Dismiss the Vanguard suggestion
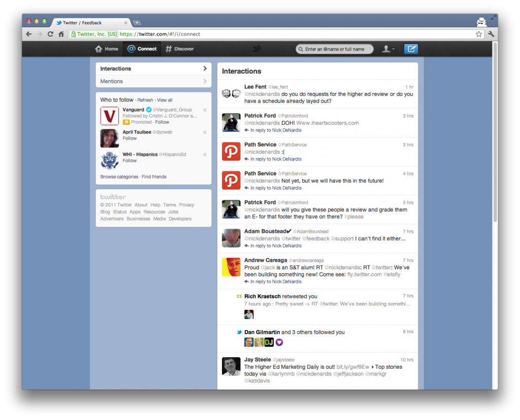This screenshot has height=420, width=520. click(205, 110)
